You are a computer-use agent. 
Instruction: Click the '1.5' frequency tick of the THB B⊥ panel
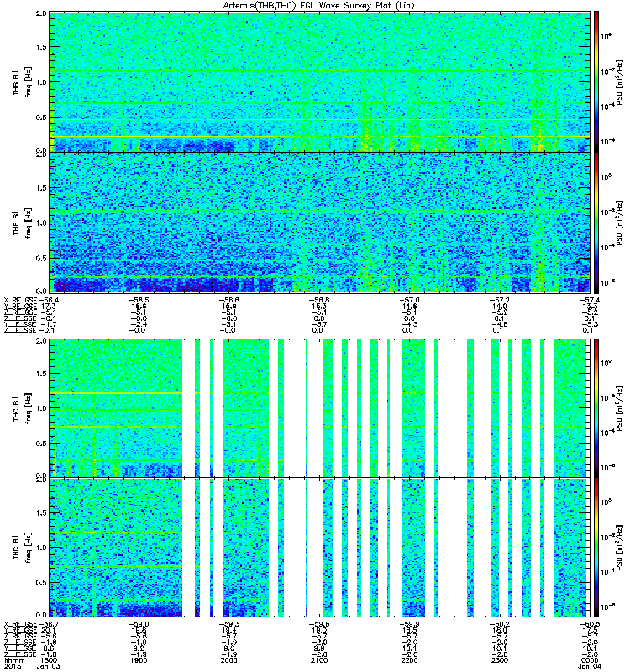(41, 47)
